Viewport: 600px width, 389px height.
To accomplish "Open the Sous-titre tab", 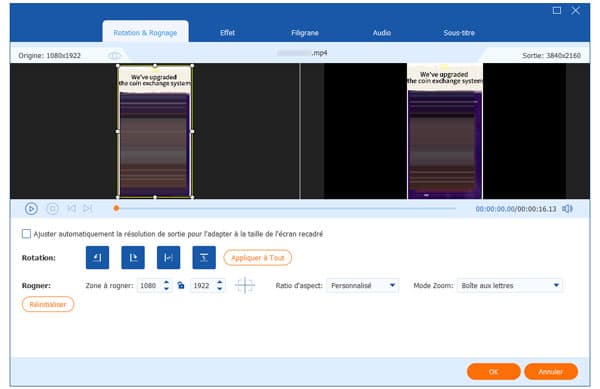I will pyautogui.click(x=459, y=33).
